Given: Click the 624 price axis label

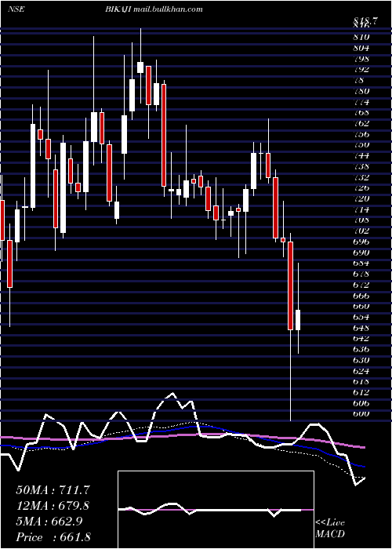Looking at the screenshot, I should [x=362, y=371].
